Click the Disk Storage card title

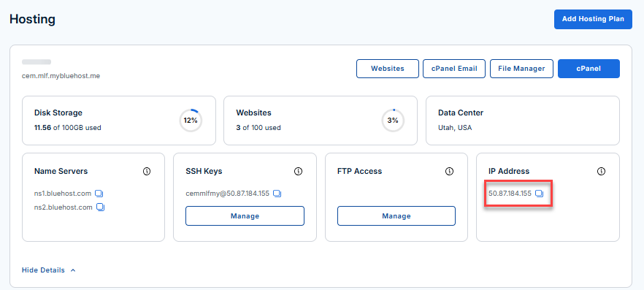click(x=58, y=112)
